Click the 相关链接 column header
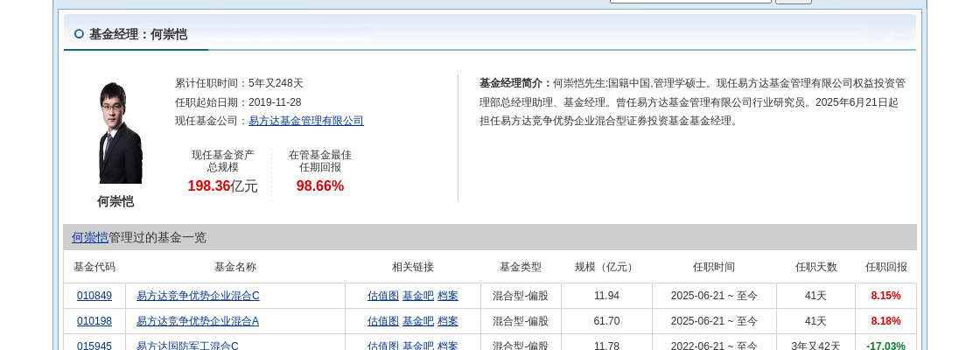 [x=412, y=267]
